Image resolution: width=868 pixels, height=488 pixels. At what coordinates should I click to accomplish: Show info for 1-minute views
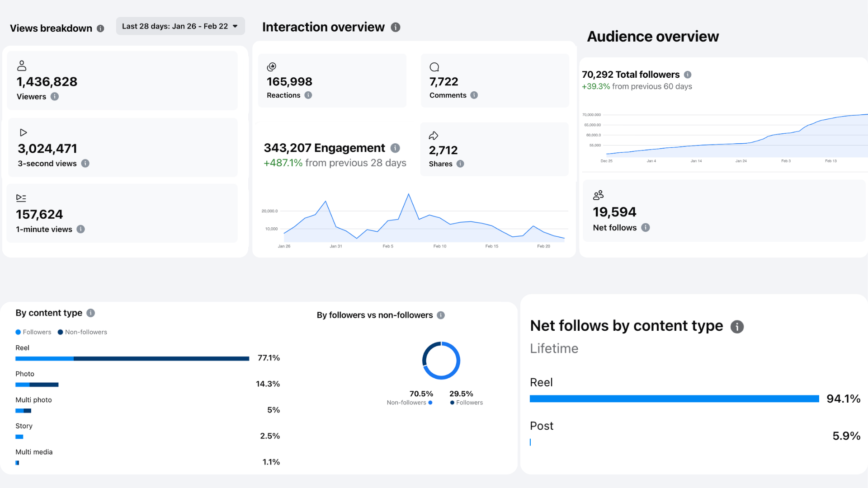coord(80,229)
